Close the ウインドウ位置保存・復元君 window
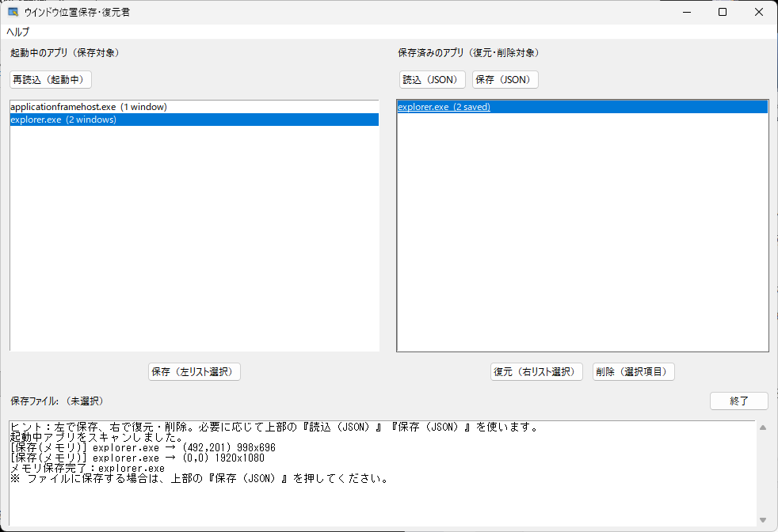The width and height of the screenshot is (778, 532). click(759, 12)
